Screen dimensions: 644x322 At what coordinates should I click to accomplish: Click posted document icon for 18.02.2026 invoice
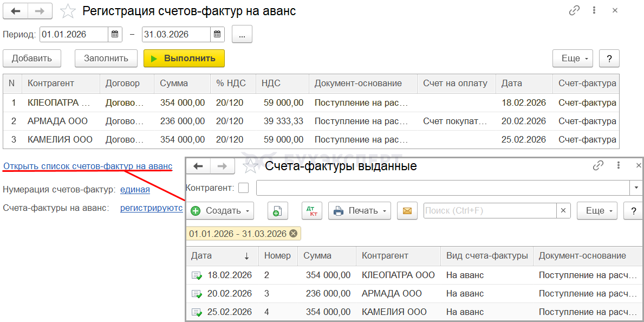click(197, 275)
